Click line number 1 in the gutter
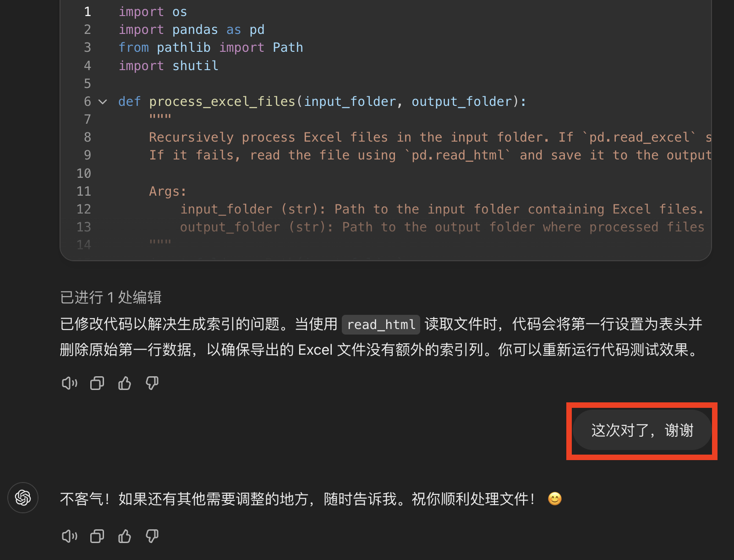The height and width of the screenshot is (560, 734). pos(88,12)
